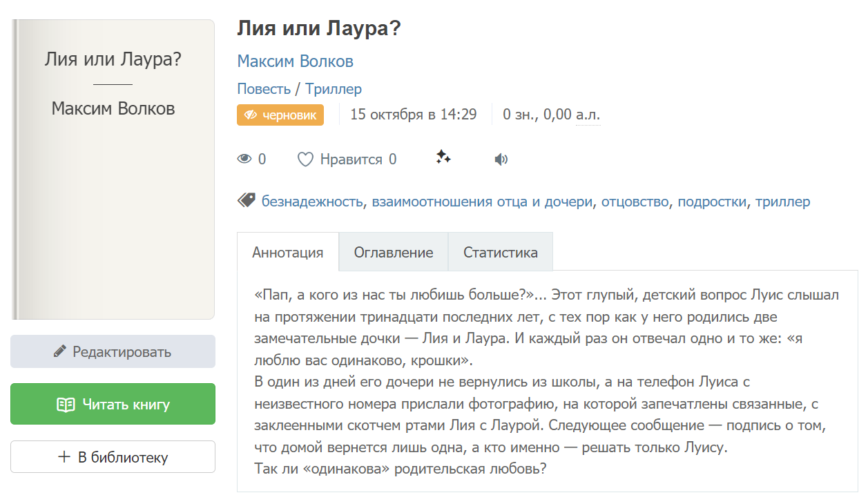Select the безнадежность tag
The width and height of the screenshot is (868, 495).
point(312,202)
